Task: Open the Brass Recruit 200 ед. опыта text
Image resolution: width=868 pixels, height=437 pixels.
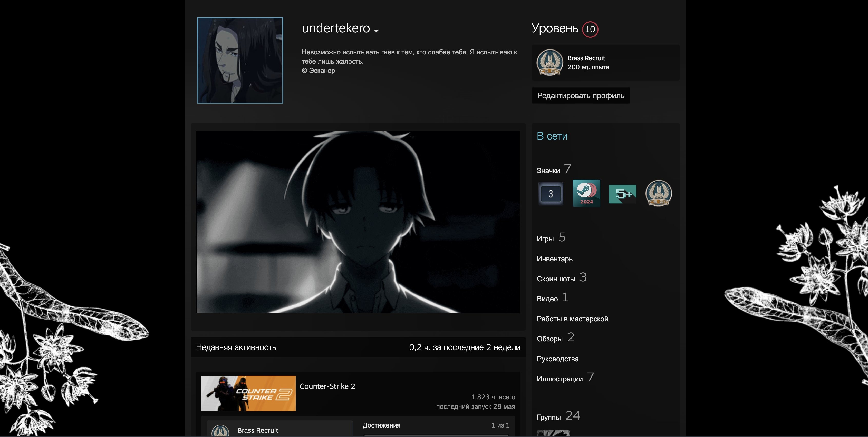Action: pyautogui.click(x=588, y=63)
